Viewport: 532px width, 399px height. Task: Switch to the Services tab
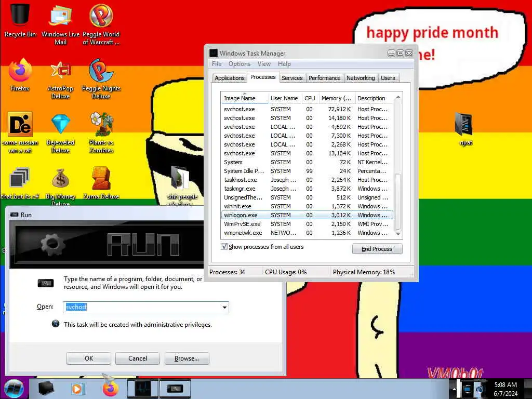click(292, 78)
